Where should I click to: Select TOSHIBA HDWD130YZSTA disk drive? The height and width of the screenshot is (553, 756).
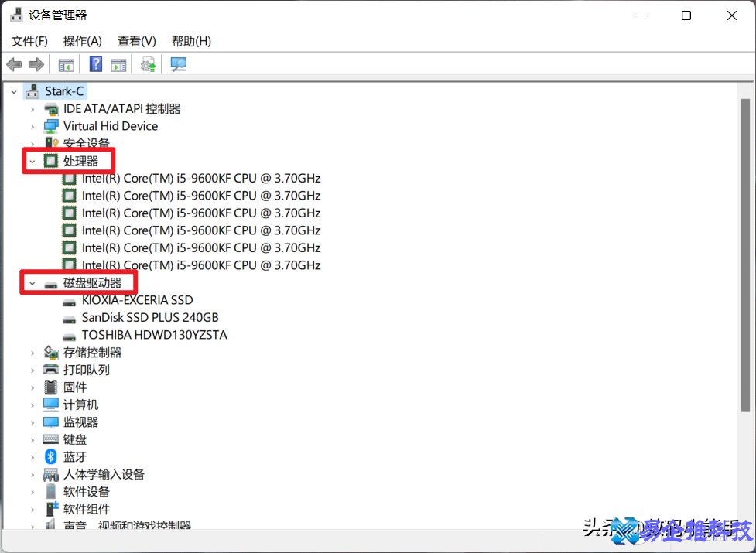coord(154,335)
